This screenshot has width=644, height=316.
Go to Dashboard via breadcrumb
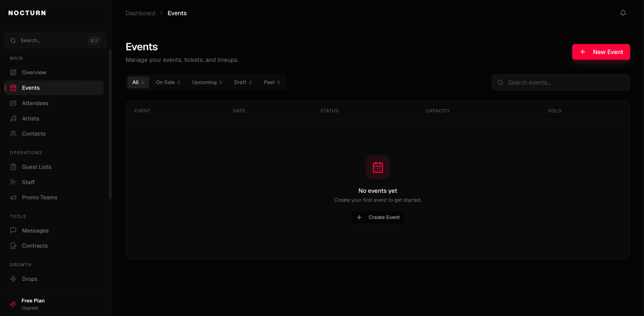pos(140,13)
